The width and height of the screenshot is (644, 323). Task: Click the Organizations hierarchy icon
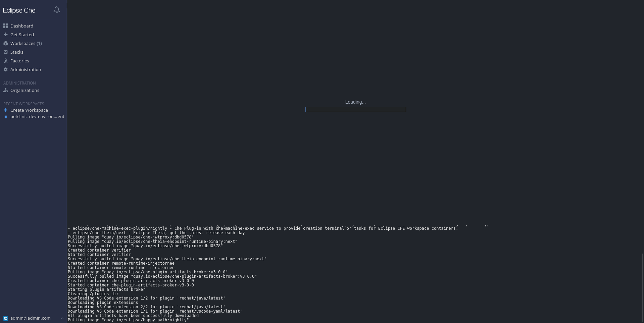coord(6,90)
